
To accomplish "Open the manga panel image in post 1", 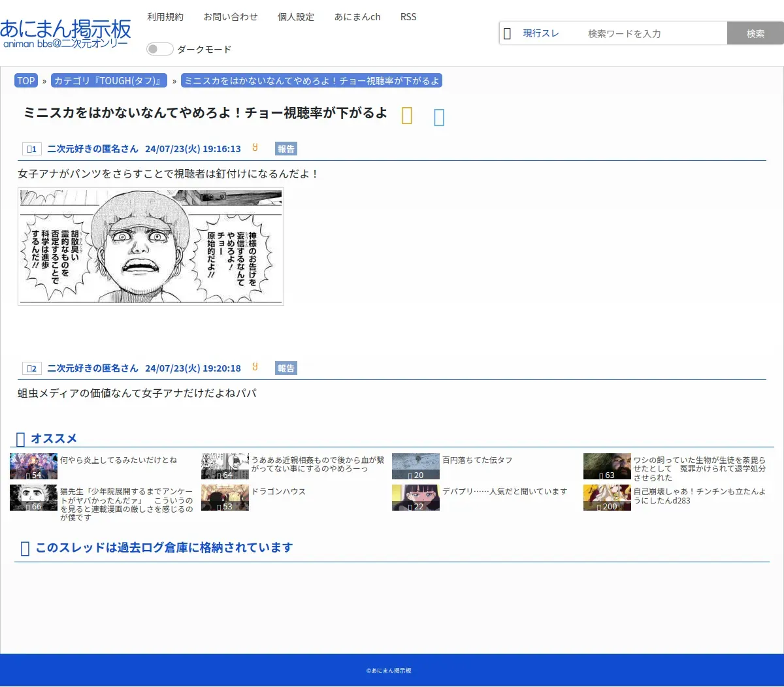I will coord(151,246).
